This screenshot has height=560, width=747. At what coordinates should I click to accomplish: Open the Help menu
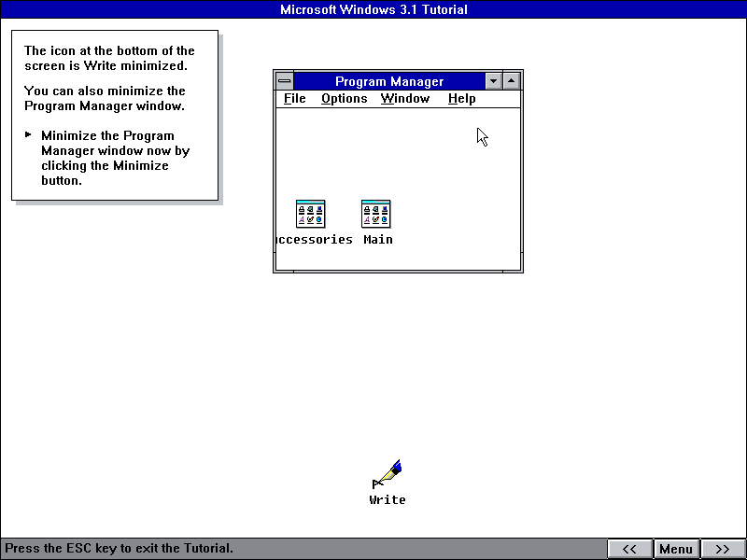pyautogui.click(x=461, y=99)
